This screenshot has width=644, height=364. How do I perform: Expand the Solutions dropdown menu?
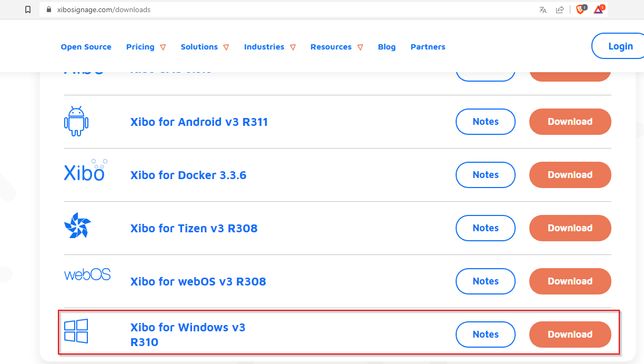pyautogui.click(x=205, y=47)
